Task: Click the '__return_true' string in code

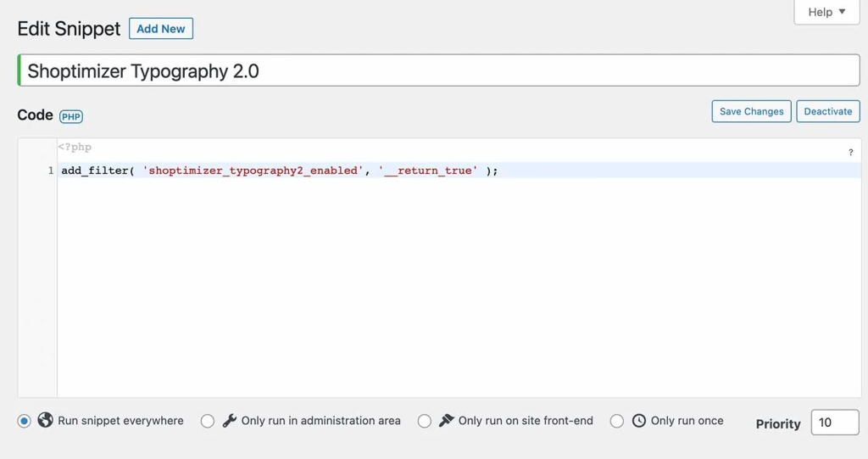Action: click(428, 171)
